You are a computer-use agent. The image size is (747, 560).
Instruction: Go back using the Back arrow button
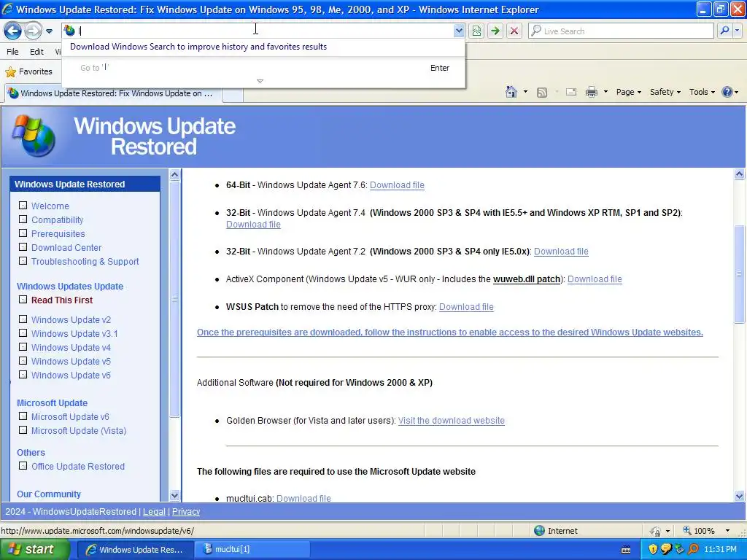pos(13,31)
